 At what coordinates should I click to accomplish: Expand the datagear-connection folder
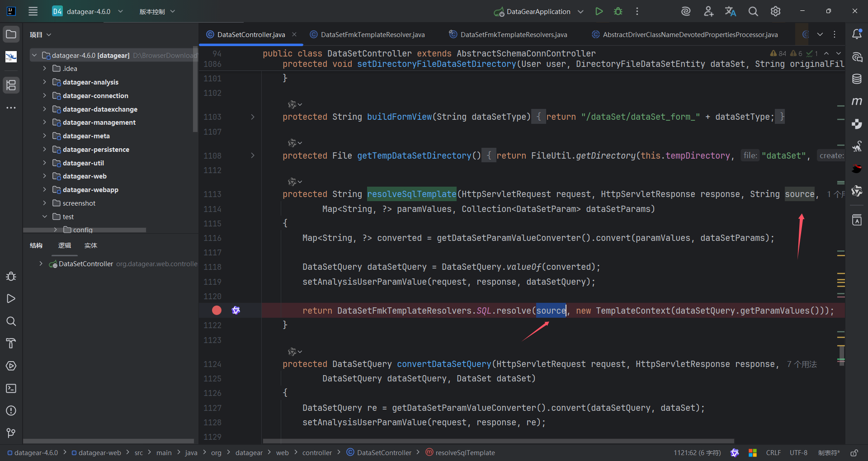[44, 95]
